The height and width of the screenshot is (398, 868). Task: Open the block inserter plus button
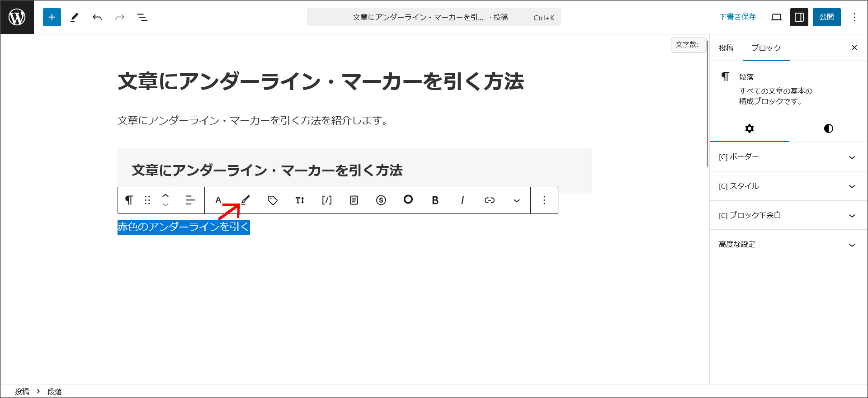coord(52,17)
